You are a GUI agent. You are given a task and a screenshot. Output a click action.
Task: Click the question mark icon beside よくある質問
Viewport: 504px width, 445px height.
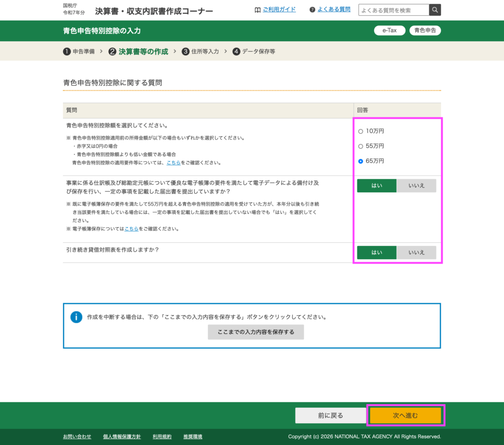tap(312, 9)
